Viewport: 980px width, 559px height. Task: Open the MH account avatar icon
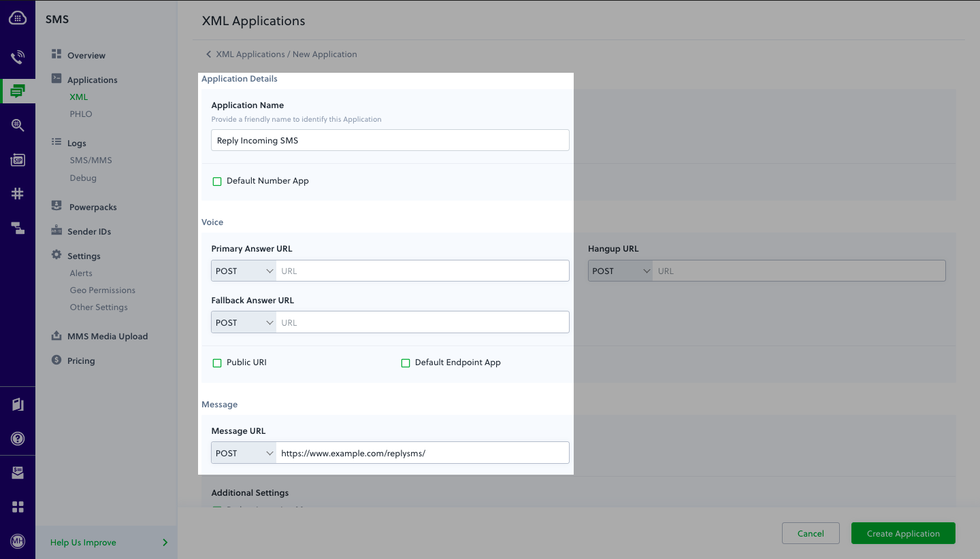coord(17,541)
